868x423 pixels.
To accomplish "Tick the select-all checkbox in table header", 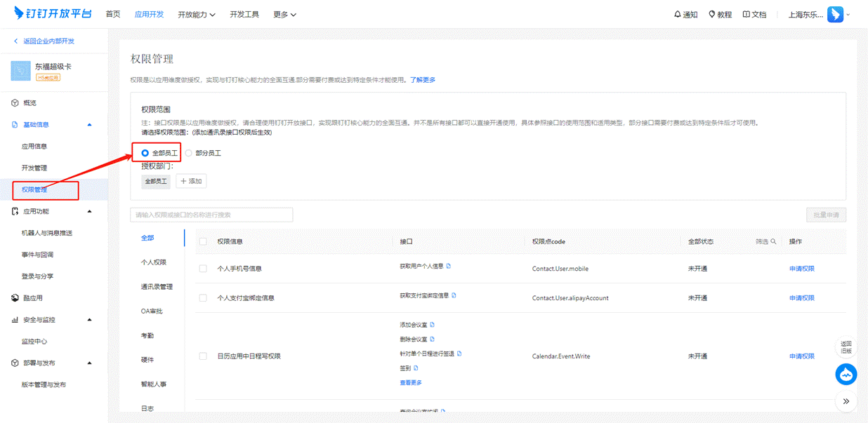I will tap(203, 241).
